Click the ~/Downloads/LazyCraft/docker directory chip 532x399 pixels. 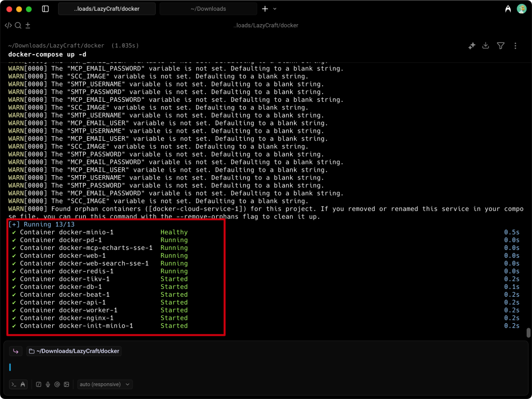click(x=74, y=351)
